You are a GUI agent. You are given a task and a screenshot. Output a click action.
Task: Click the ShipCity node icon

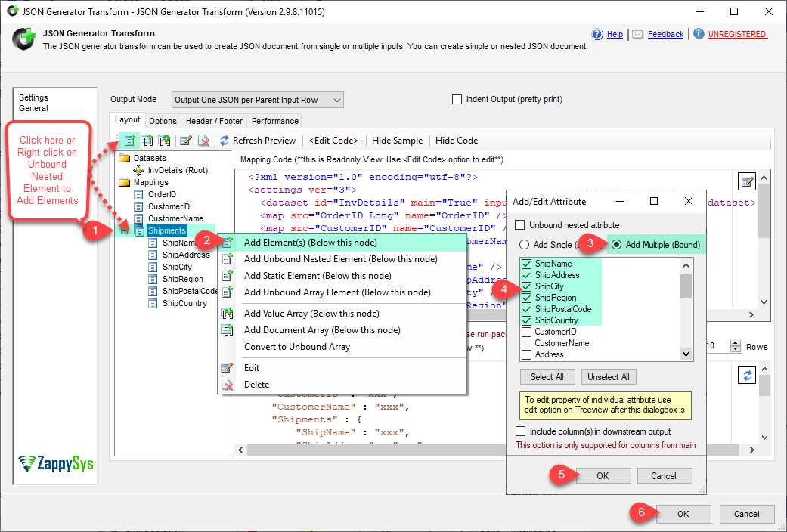click(x=153, y=267)
